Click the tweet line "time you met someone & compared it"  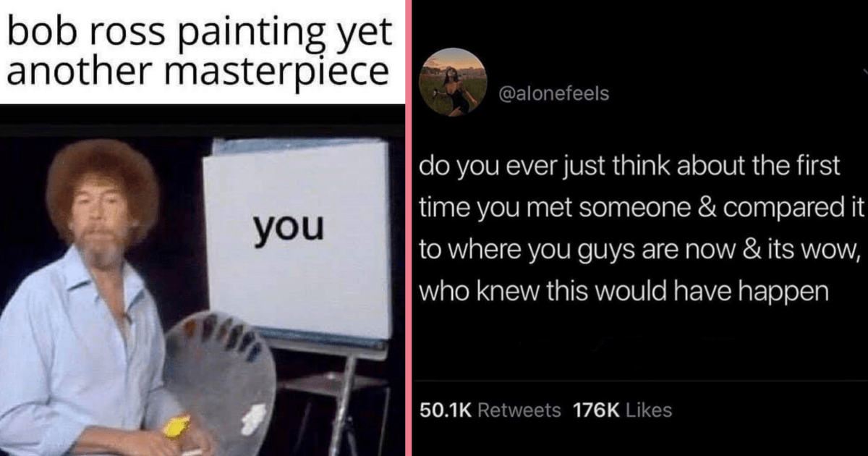coord(642,210)
